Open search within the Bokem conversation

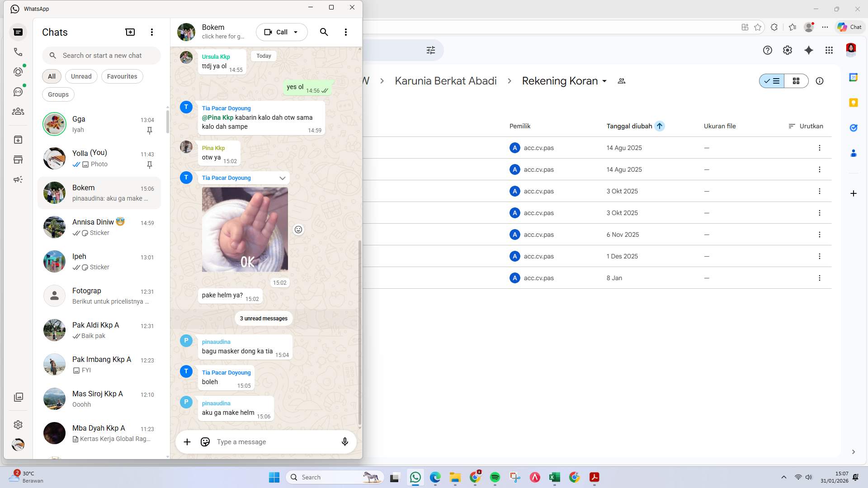point(324,32)
